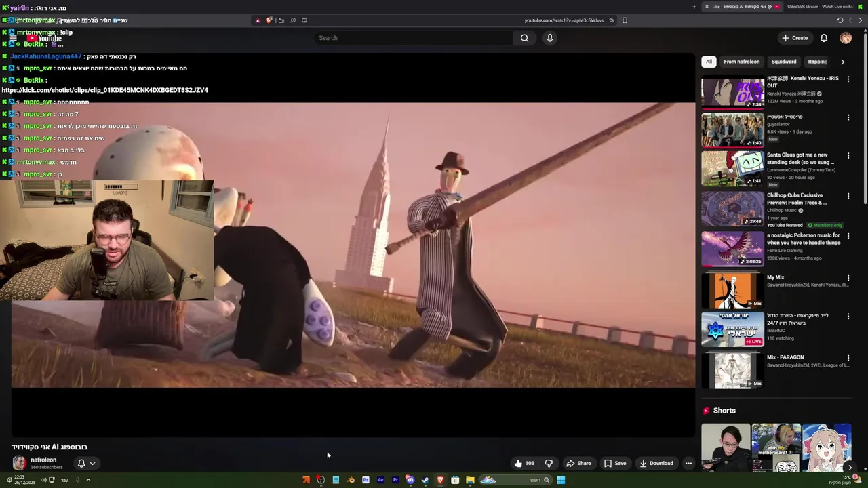Viewport: 868px width, 488px height.
Task: Open options menu for Santa Claus standing desk video
Action: point(848,156)
